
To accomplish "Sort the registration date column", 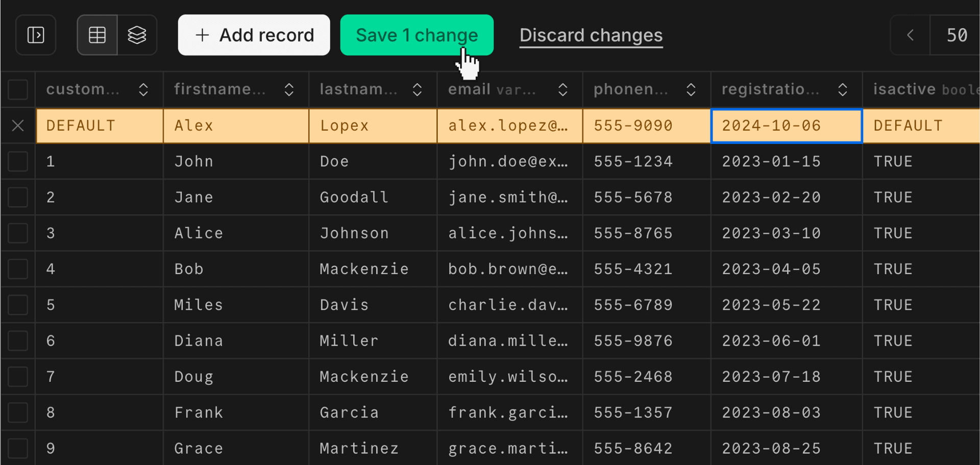I will pos(842,89).
